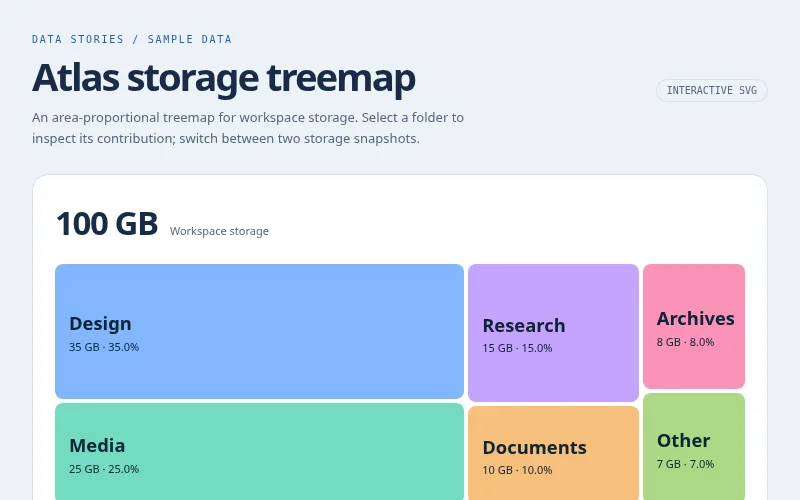Click the 25 GB · 25.0% value

click(x=104, y=469)
